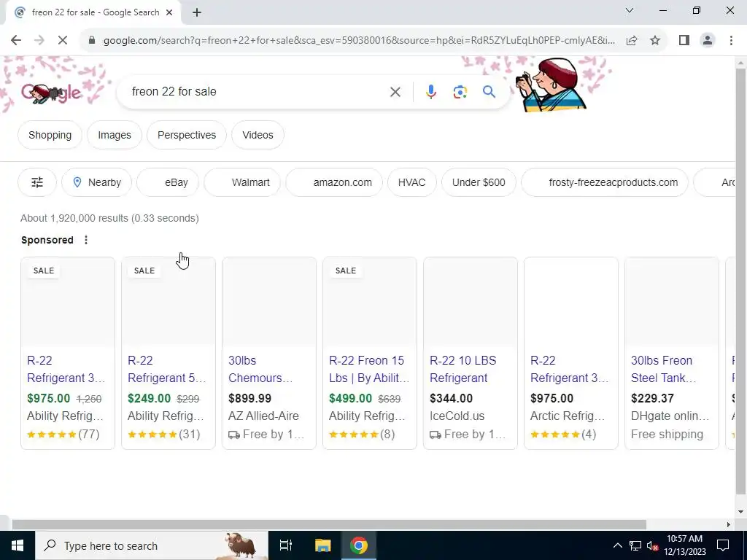Switch to Videos results tab
Screen dimensions: 747x560
click(x=258, y=135)
